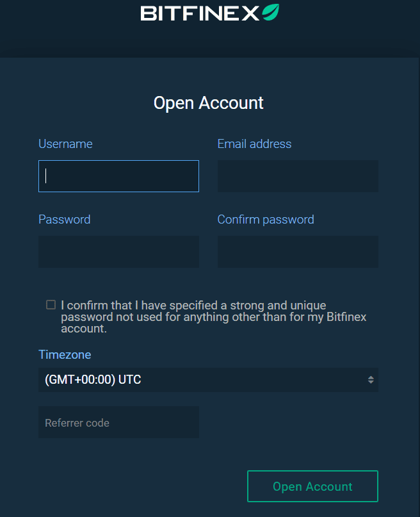
Task: Click inside the Username input field
Action: point(118,176)
